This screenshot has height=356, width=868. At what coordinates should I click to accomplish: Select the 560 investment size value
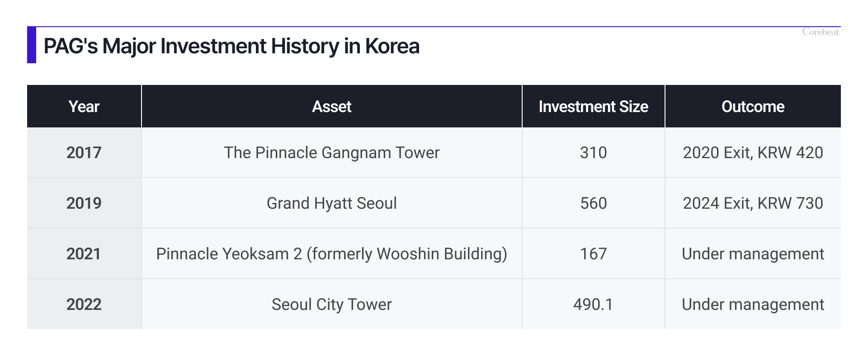click(x=594, y=203)
